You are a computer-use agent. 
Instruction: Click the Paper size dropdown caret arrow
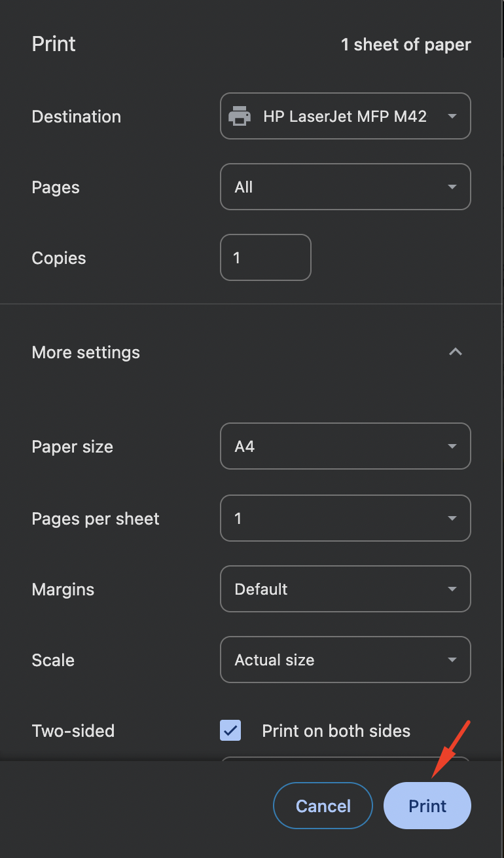(452, 447)
